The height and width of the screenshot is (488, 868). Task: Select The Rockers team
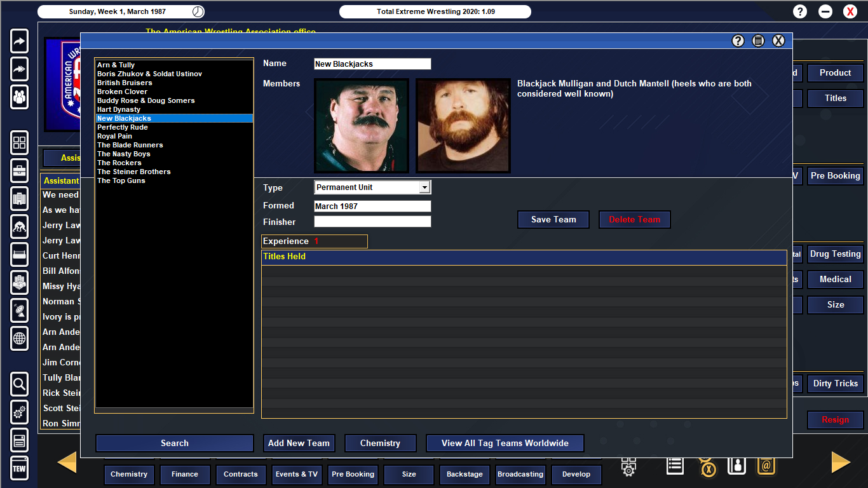(174, 163)
